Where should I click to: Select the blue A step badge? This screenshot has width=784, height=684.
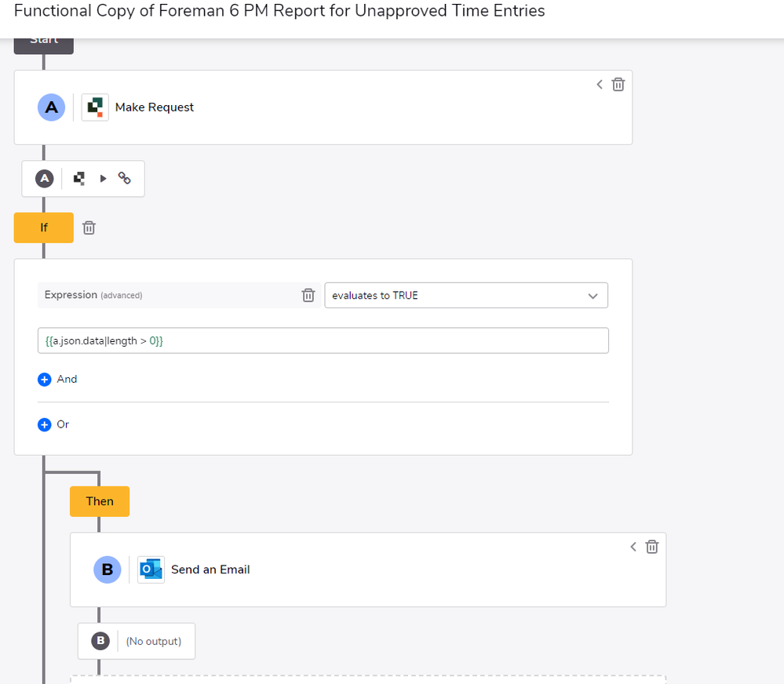point(52,107)
